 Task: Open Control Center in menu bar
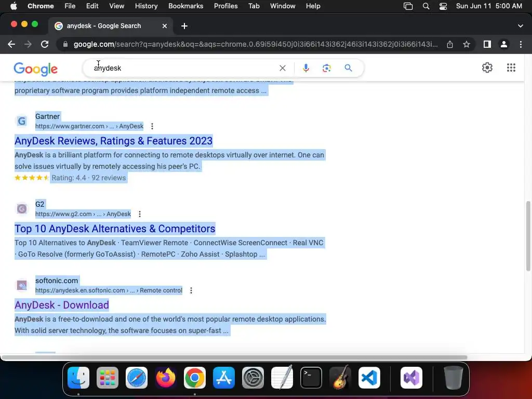pyautogui.click(x=443, y=6)
